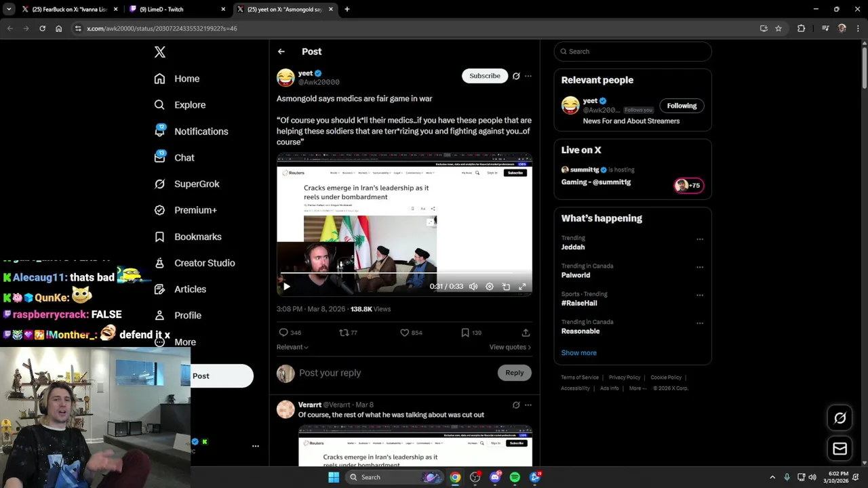Open the more options menu on yeet's post
Viewport: 868px width, 488px height.
click(528, 76)
